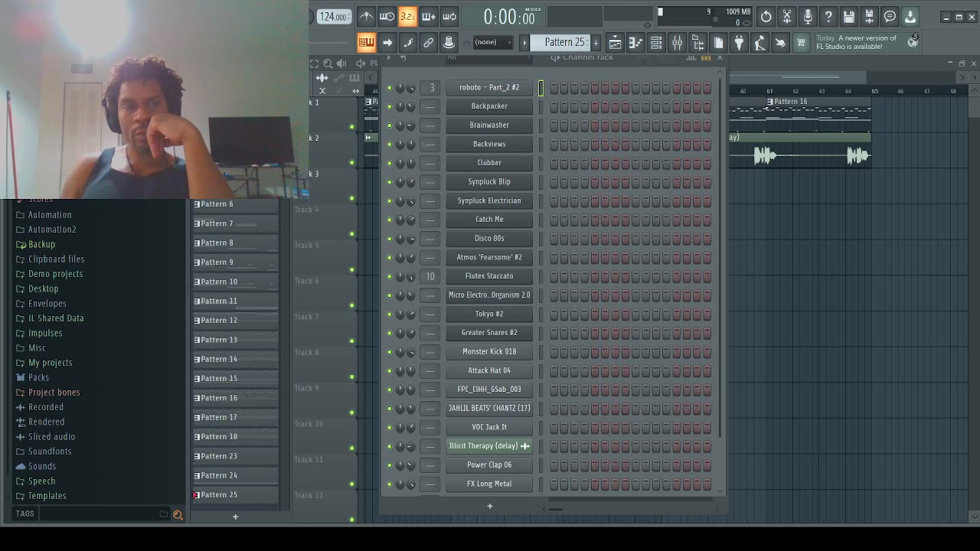Select Pattern 18 in pattern list
The image size is (980, 551).
[x=235, y=437]
